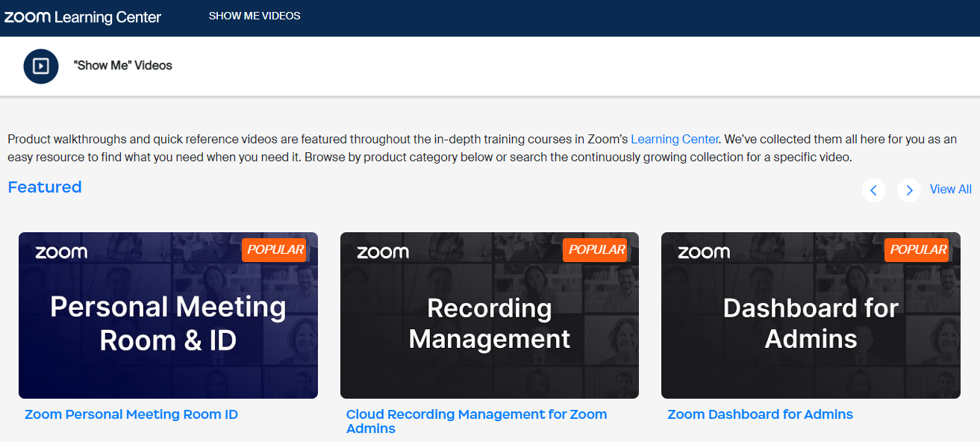The height and width of the screenshot is (442, 980).
Task: Go to previous featured videos with left arrow
Action: pos(874,190)
